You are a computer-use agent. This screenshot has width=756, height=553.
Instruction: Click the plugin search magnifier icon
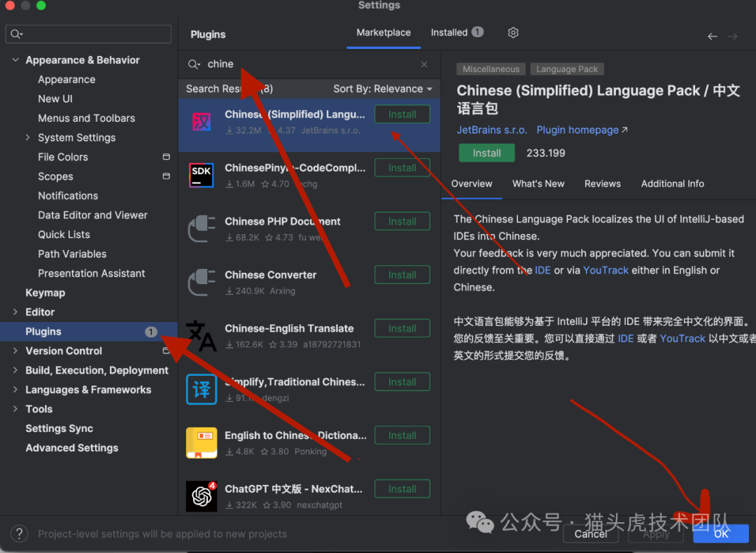pyautogui.click(x=194, y=64)
